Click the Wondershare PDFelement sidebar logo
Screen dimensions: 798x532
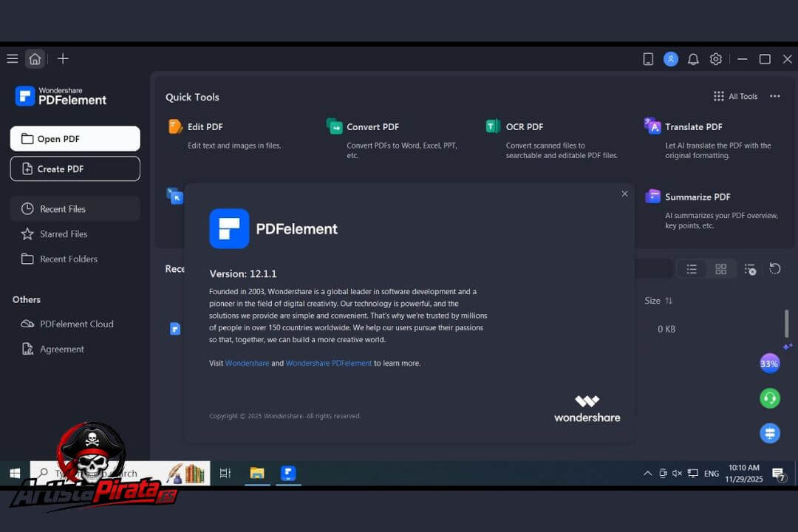[61, 96]
